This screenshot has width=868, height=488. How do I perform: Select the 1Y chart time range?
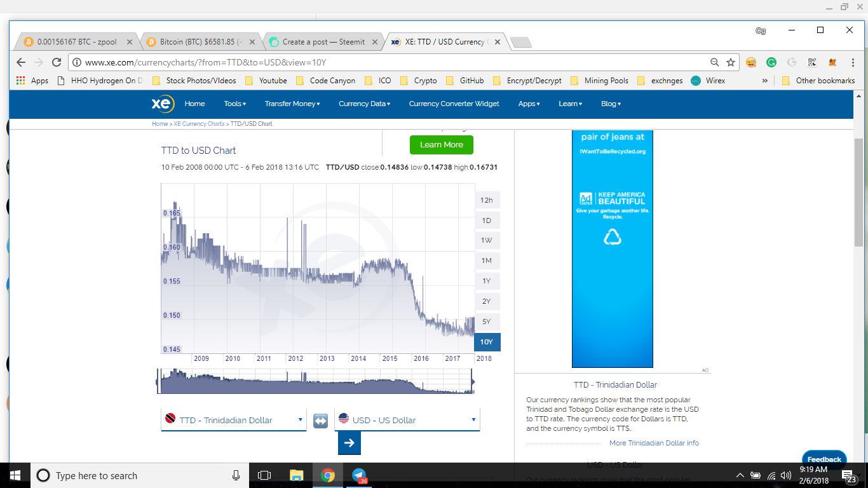coord(487,281)
